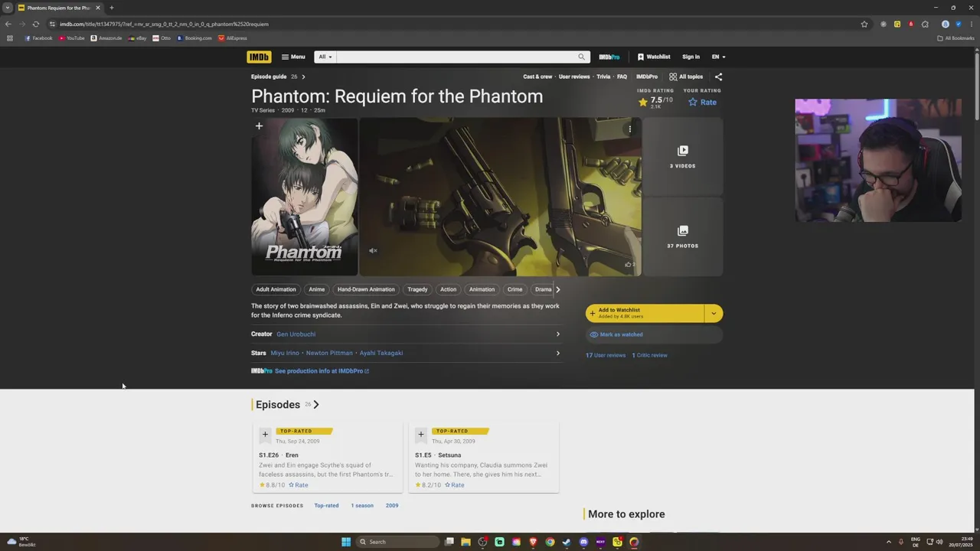Browse episodes by 1 season

click(362, 506)
